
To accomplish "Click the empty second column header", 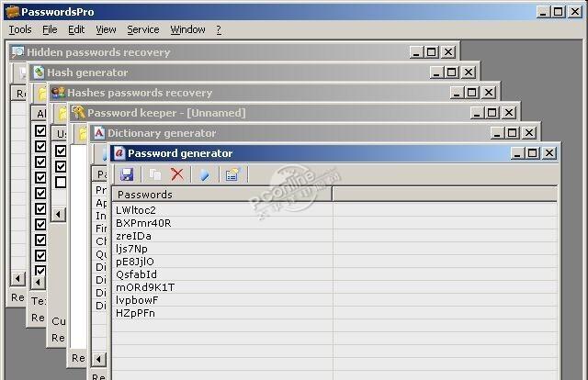I will coord(445,194).
